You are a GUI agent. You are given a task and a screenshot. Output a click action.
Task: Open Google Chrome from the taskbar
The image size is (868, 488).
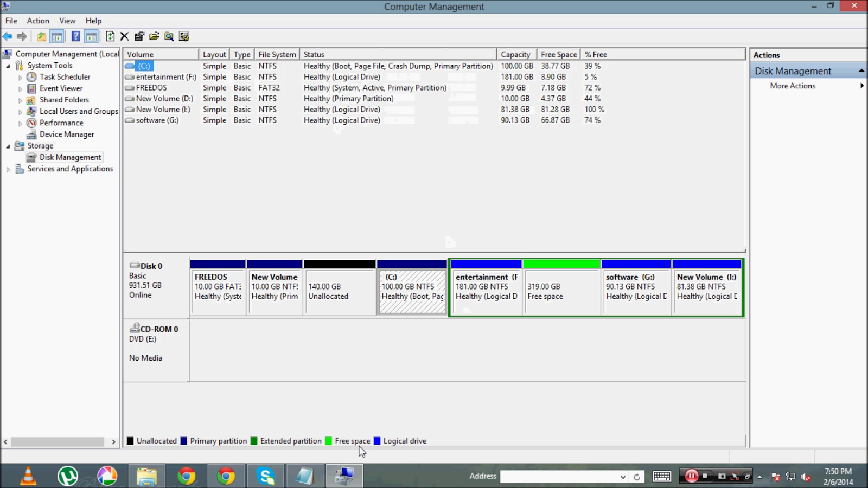186,476
